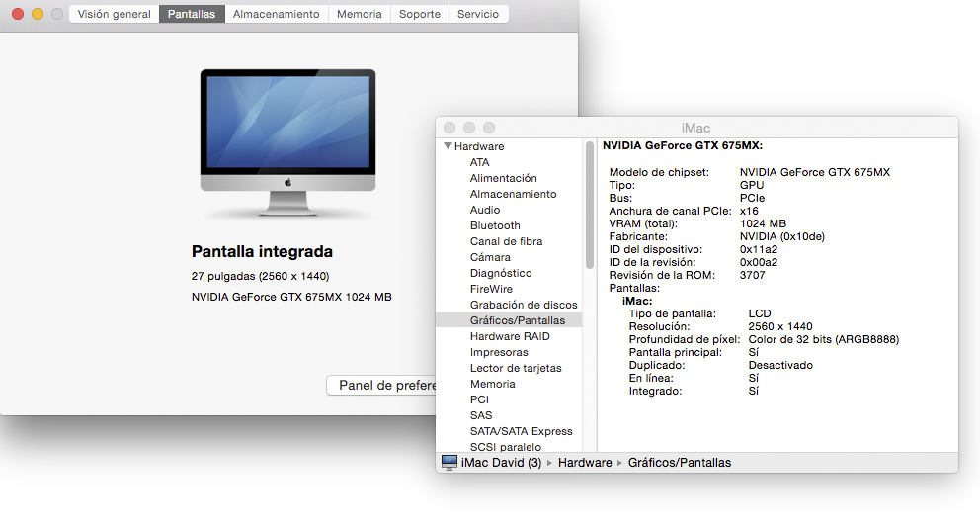The width and height of the screenshot is (980, 531).
Task: Click the iMac window title text
Action: pyautogui.click(x=695, y=128)
